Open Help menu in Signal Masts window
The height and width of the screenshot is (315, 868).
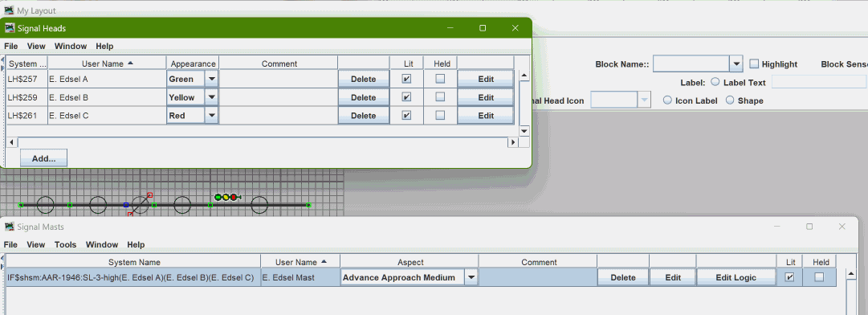136,244
